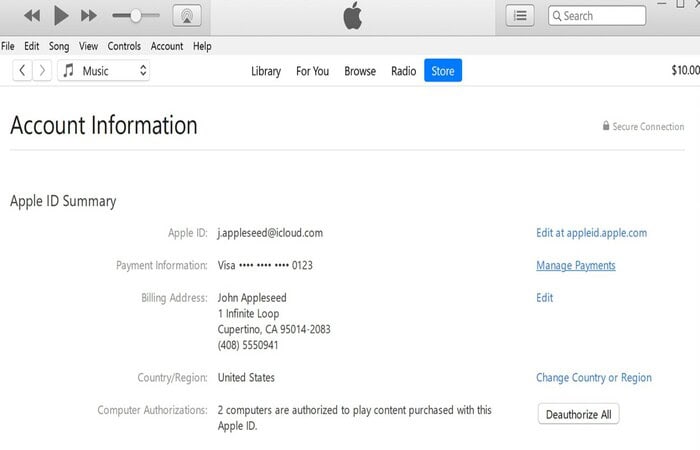
Task: Start playback with the play button
Action: tap(61, 16)
